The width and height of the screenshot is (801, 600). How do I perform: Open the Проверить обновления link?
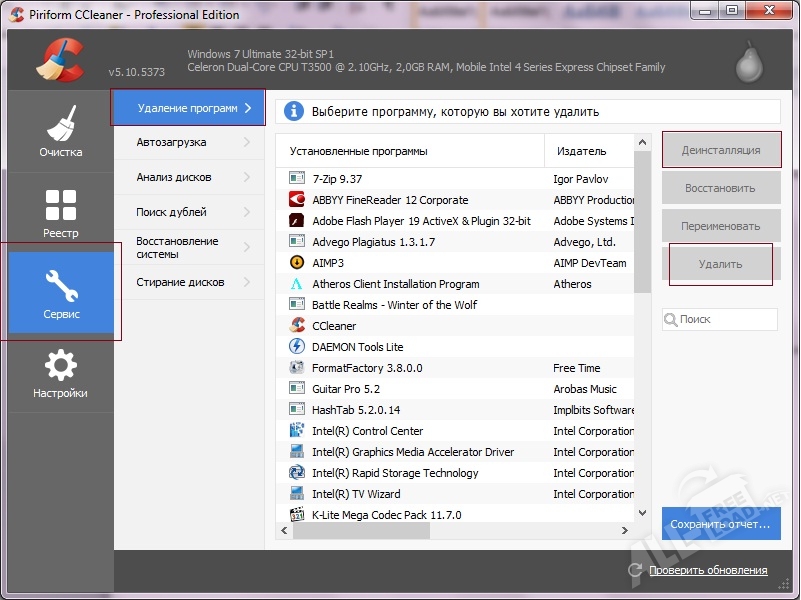[x=708, y=571]
